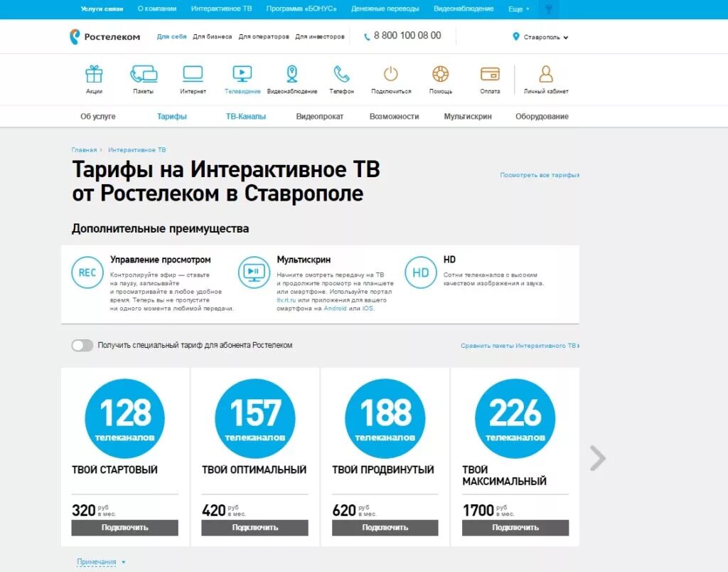Screen dimensions: 728x572
Task: Open the Пакеты devices icon
Action: click(x=144, y=74)
